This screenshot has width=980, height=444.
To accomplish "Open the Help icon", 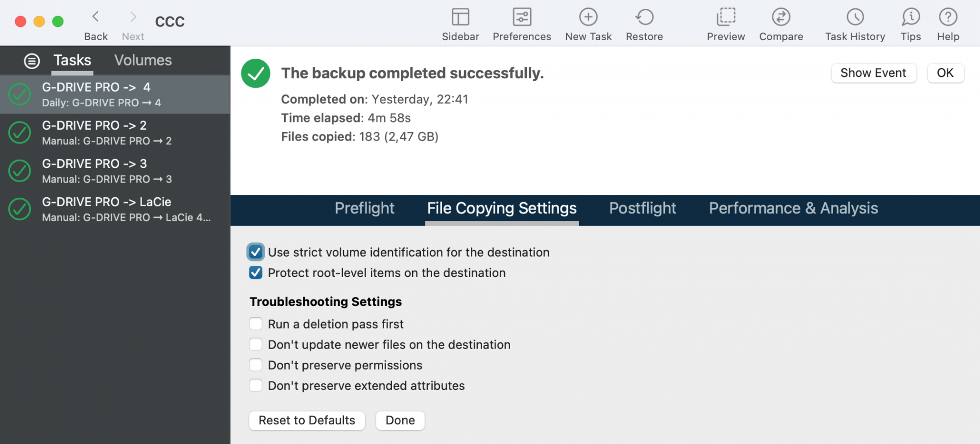I will (948, 18).
